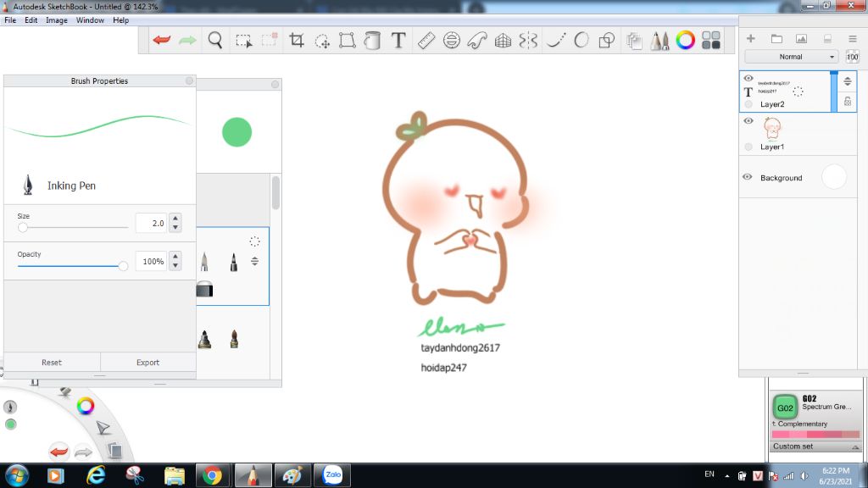Select the Text tool in the toolbar
Image resolution: width=868 pixels, height=488 pixels.
tap(398, 40)
